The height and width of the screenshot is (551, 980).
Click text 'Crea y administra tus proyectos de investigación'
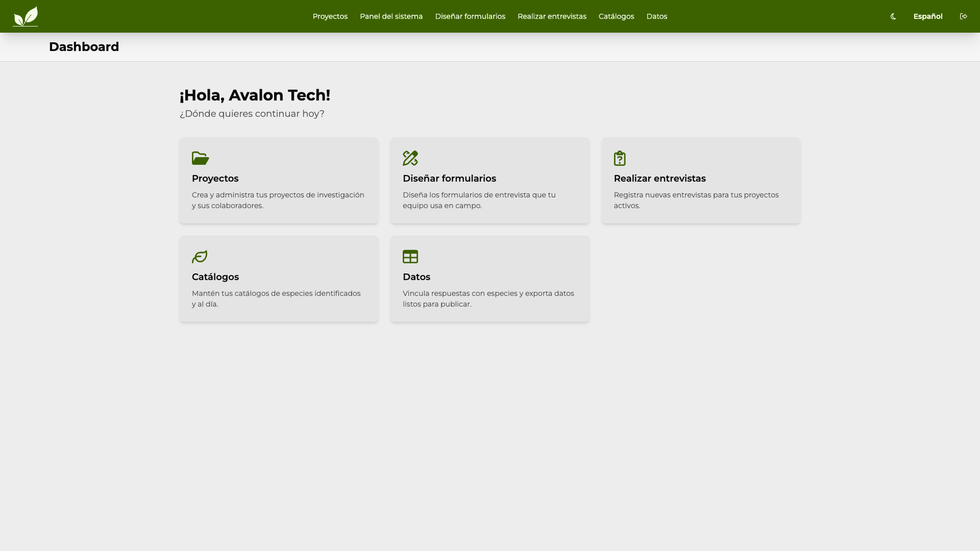pyautogui.click(x=278, y=195)
